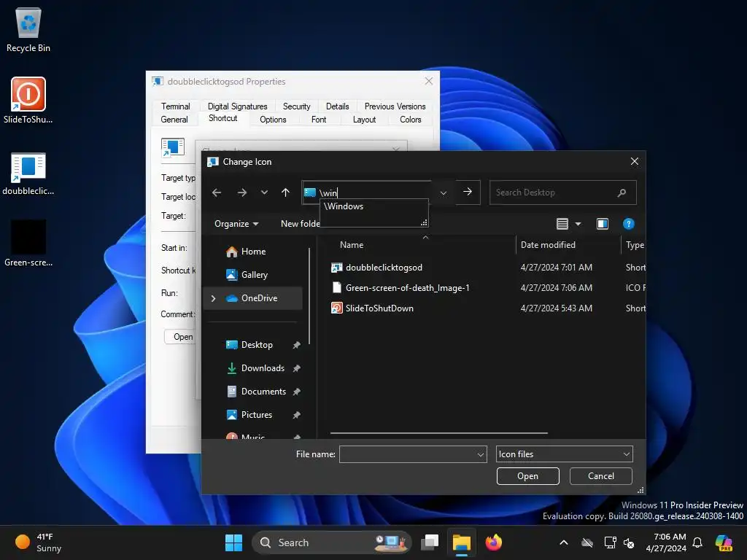The height and width of the screenshot is (560, 747).
Task: Open the Organize menu
Action: pos(236,224)
